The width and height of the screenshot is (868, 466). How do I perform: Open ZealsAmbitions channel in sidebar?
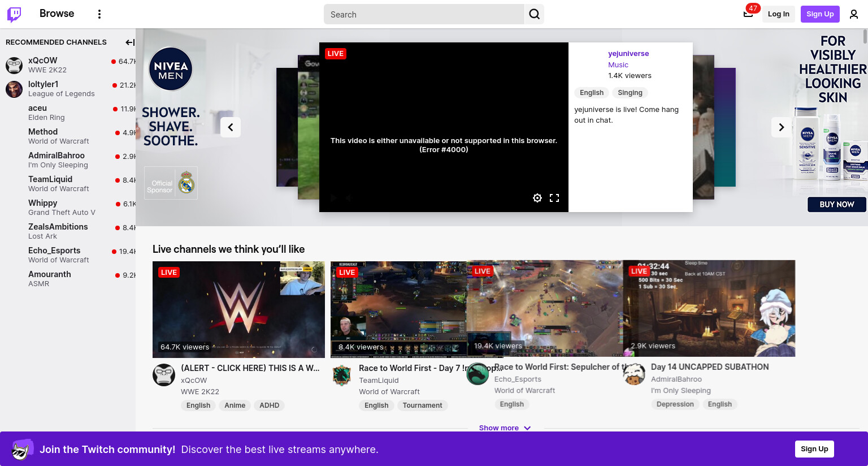coord(68,231)
